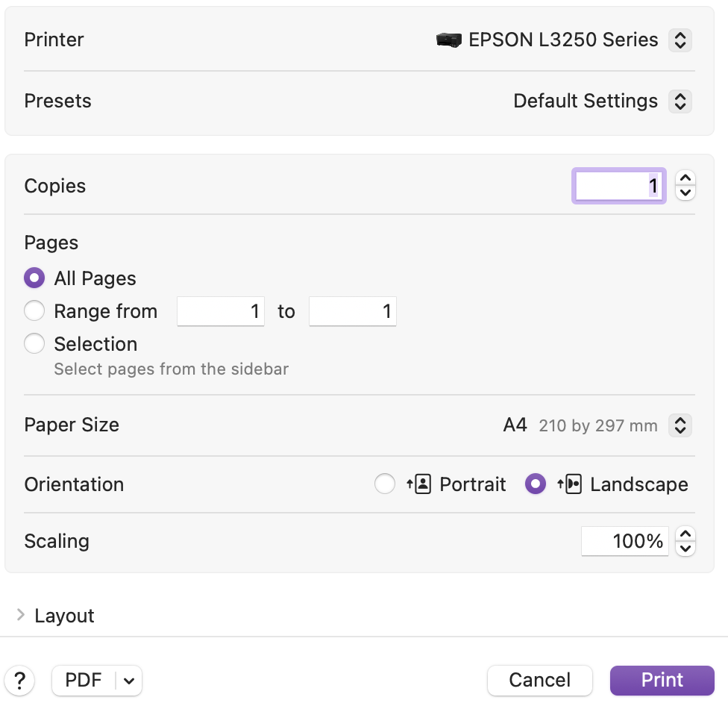Select Portrait orientation radio button
728x706 pixels.
[x=384, y=484]
